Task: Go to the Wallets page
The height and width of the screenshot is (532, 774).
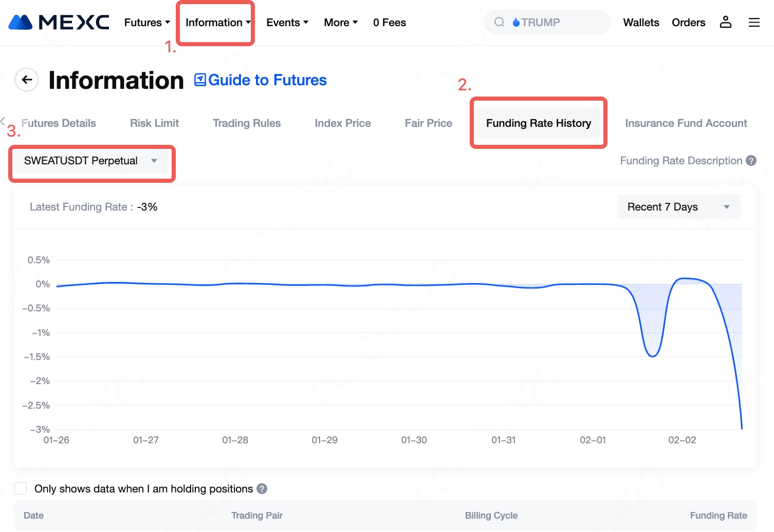Action: coord(640,23)
